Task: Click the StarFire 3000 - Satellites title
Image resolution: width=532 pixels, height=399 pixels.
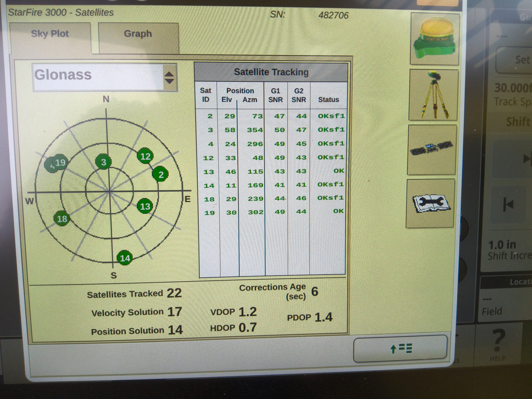Action: tap(61, 13)
